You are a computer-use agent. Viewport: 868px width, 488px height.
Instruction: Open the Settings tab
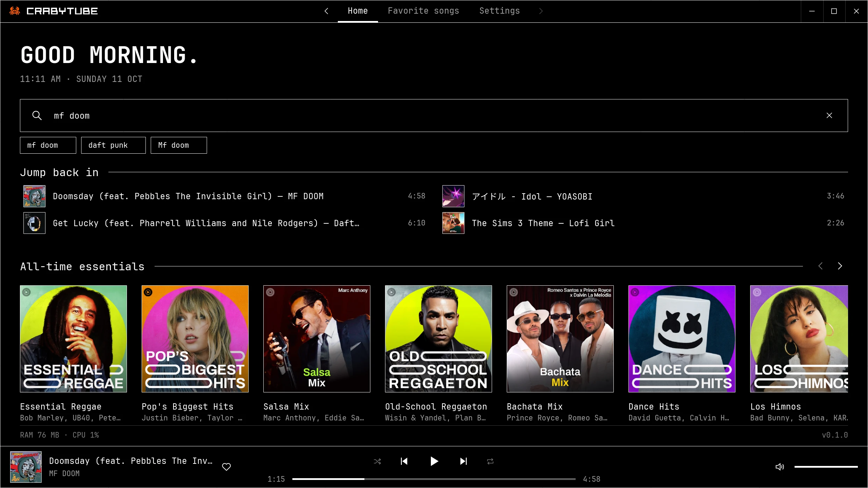499,11
